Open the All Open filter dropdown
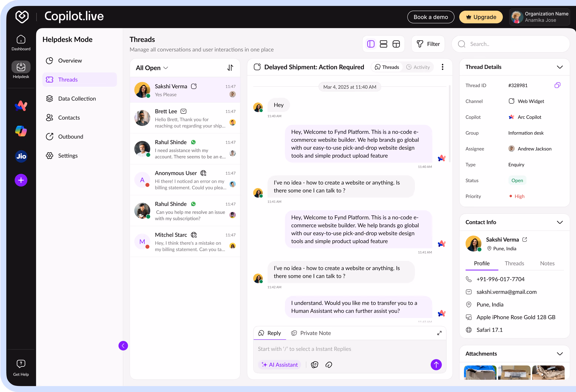The width and height of the screenshot is (576, 392). click(152, 68)
